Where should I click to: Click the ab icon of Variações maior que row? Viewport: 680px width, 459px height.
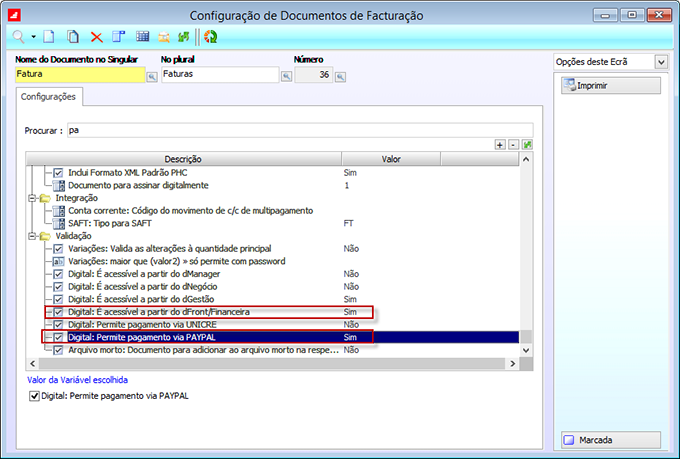coord(58,262)
